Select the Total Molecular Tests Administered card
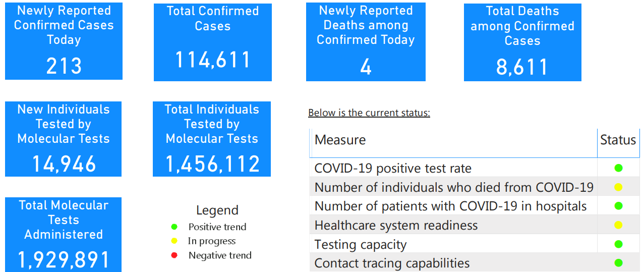Image resolution: width=644 pixels, height=272 pixels. pyautogui.click(x=64, y=234)
